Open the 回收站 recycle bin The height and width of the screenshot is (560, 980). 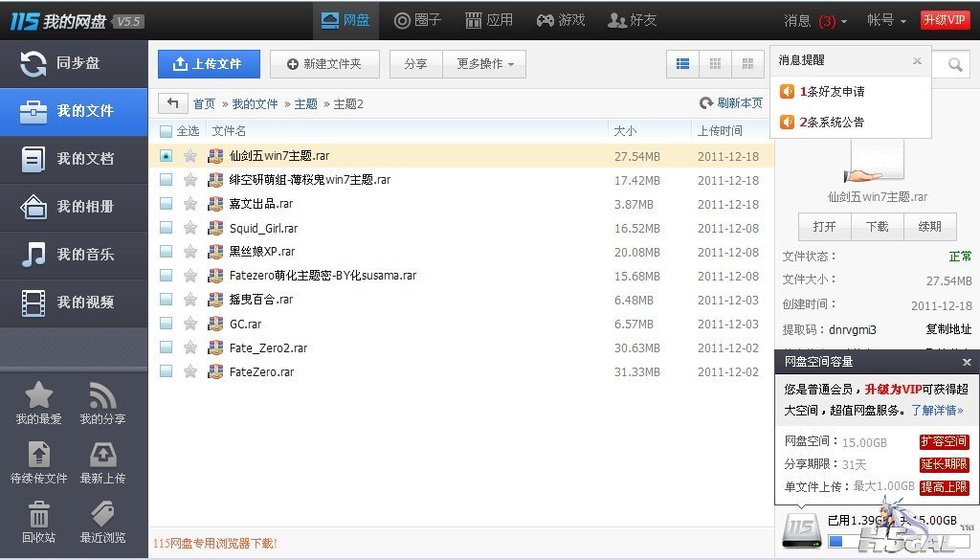[x=38, y=522]
